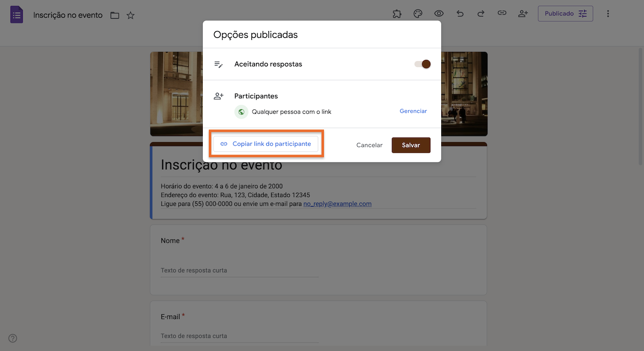644x351 pixels.
Task: Open the add collaborators icon
Action: coord(523,14)
